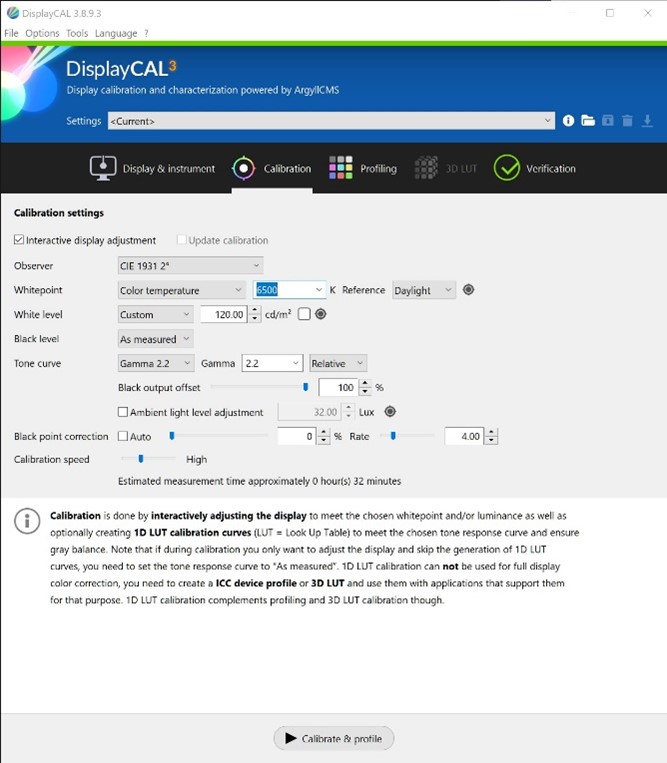Measure the whitepoint with the Reference row icon

468,290
